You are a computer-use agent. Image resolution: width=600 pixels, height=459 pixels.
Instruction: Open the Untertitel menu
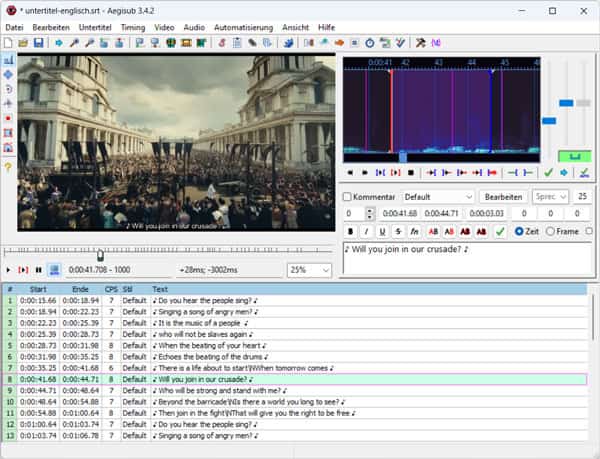[x=95, y=27]
